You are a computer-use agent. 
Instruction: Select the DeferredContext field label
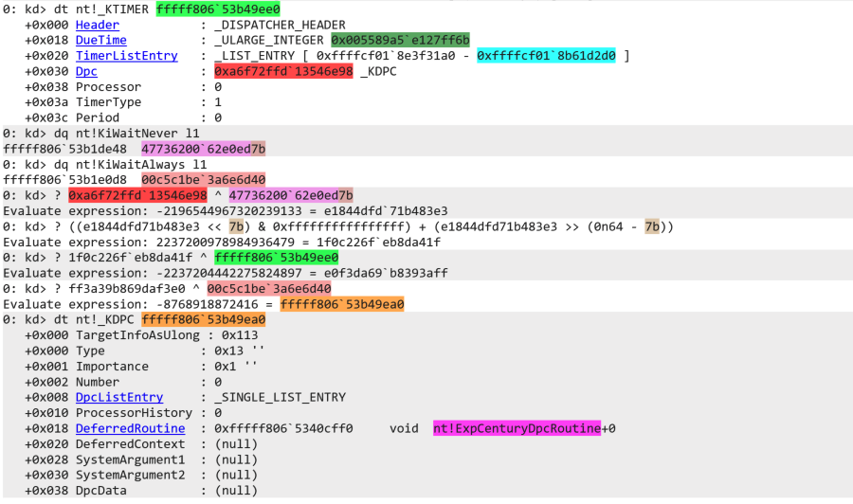[x=130, y=444]
